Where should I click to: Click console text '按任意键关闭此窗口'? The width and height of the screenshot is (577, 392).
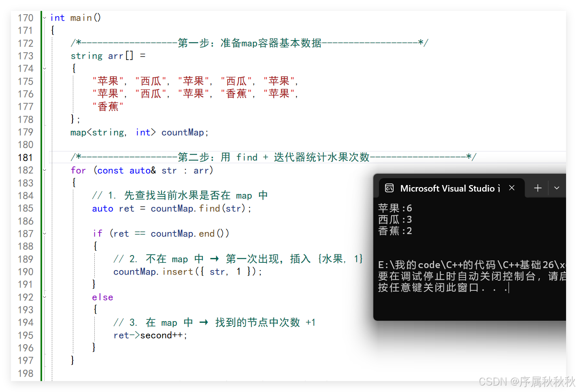[x=428, y=288]
